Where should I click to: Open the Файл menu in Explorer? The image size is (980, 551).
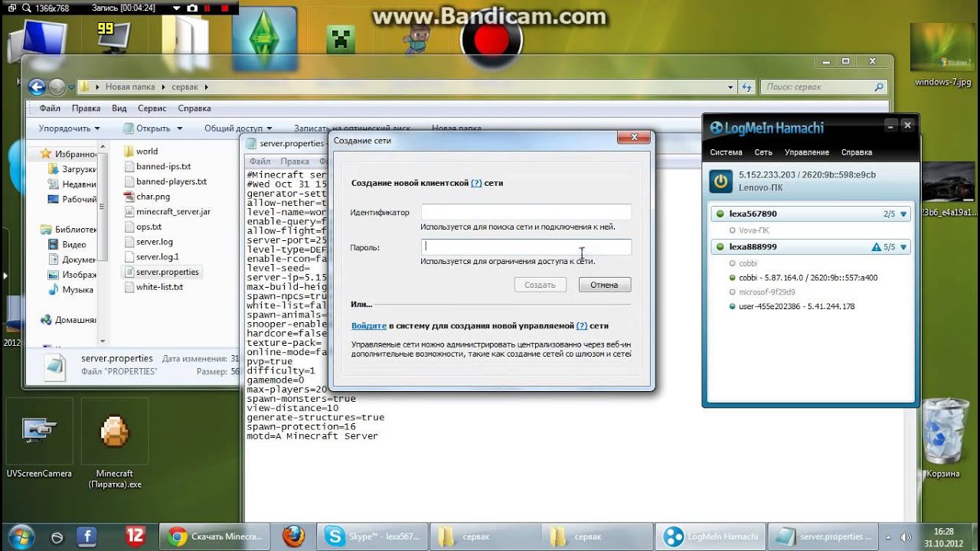click(50, 109)
